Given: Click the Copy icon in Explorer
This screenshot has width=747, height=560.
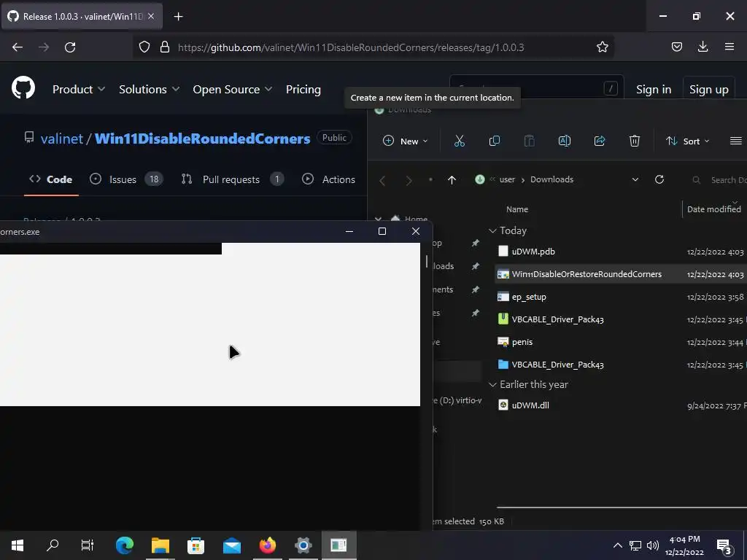Looking at the screenshot, I should point(494,141).
